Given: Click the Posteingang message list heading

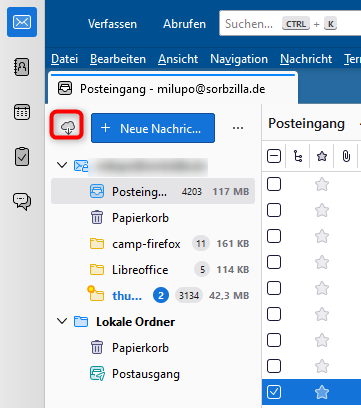Looking at the screenshot, I should (x=306, y=124).
